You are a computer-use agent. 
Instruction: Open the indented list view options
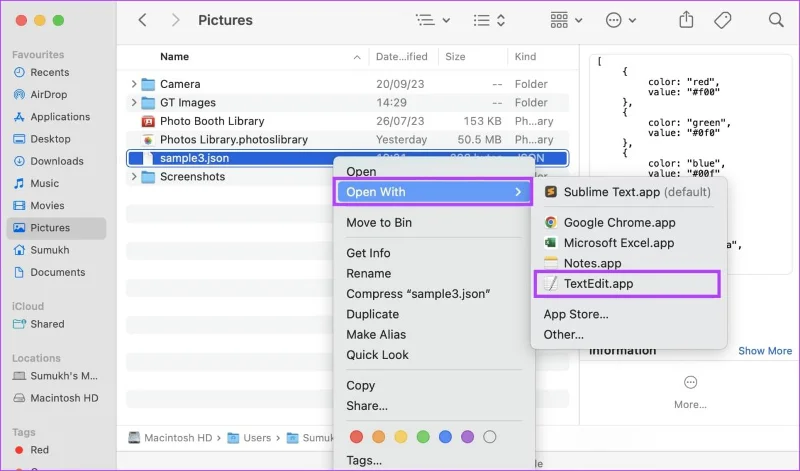(433, 20)
